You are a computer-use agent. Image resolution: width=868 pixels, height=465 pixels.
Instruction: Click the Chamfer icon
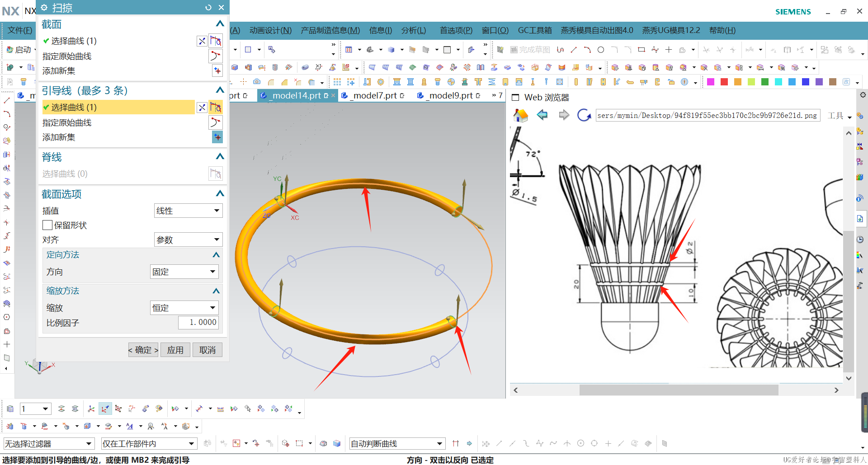[284, 82]
